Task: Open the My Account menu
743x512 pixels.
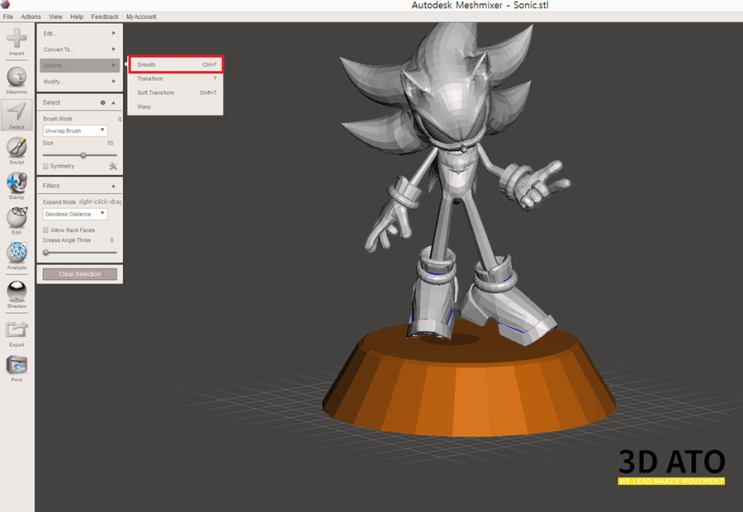Action: tap(141, 17)
